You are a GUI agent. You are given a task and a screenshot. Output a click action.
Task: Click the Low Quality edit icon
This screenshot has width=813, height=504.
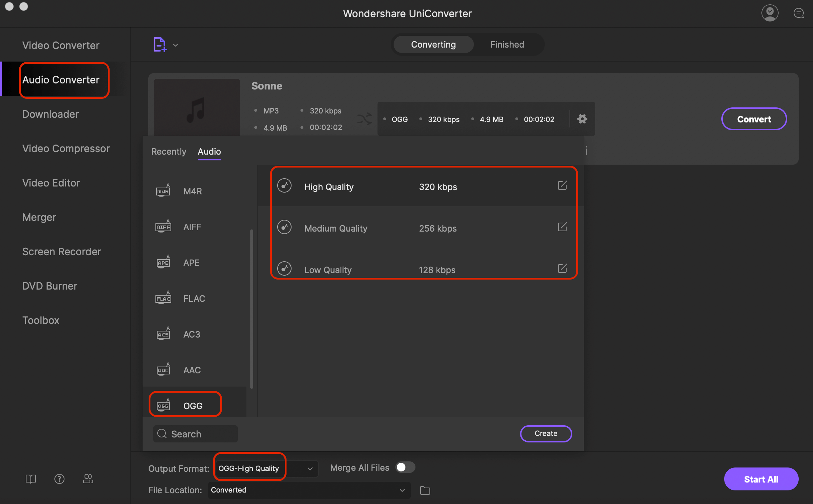(561, 268)
